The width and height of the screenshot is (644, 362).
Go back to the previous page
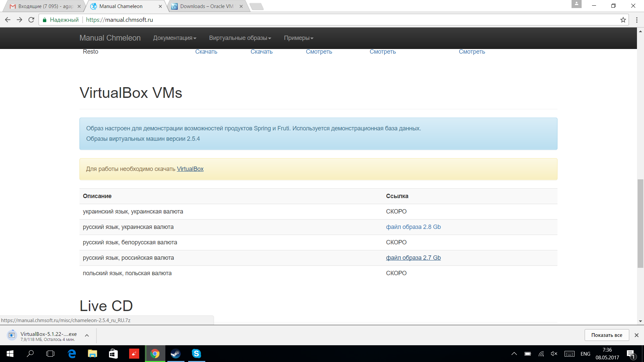click(x=8, y=20)
